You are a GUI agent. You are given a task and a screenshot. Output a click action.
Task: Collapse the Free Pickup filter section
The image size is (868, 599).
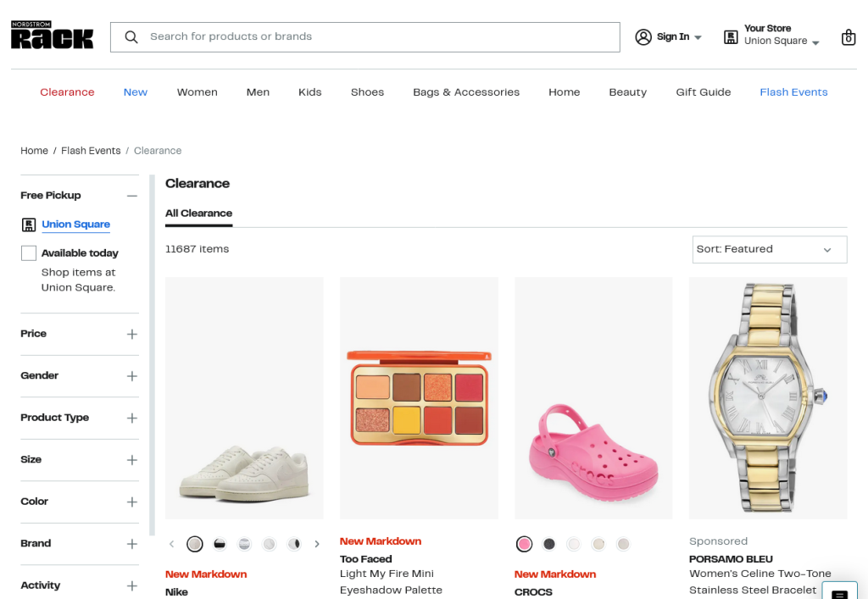[131, 196]
